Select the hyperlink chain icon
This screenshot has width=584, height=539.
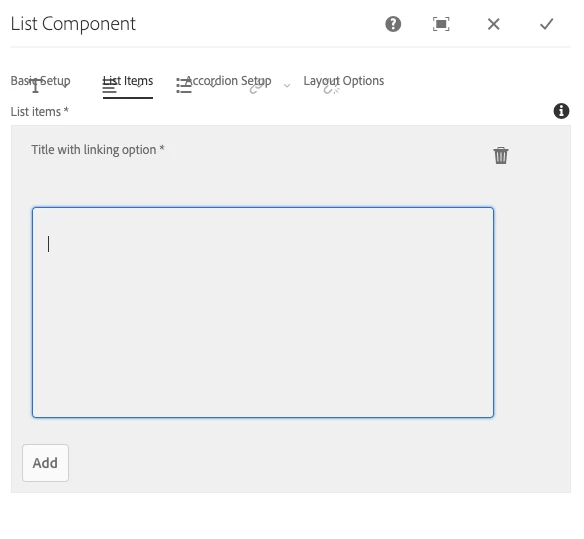tap(257, 88)
